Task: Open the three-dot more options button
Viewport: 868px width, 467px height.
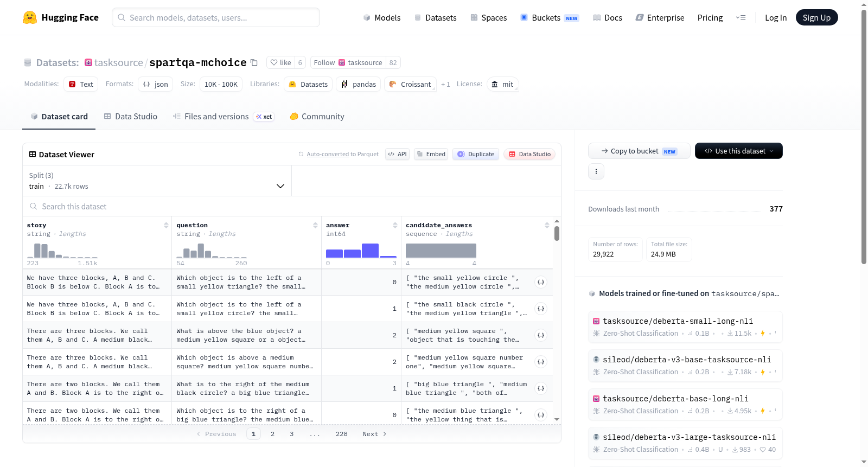Action: [596, 171]
